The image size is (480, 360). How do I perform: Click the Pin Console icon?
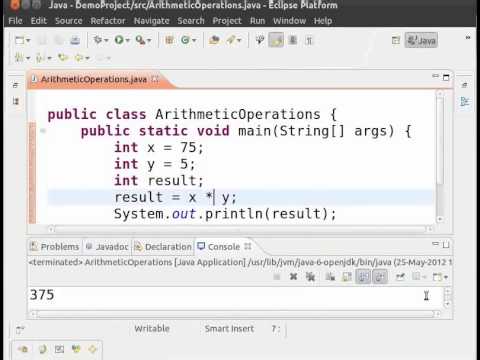(x=400, y=277)
